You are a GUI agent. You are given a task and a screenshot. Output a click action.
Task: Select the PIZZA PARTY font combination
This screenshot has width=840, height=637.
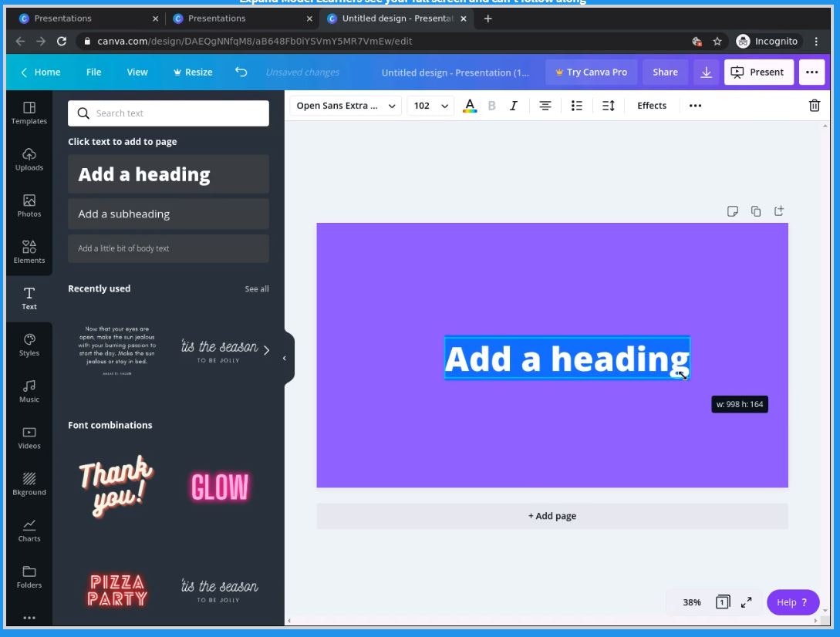(x=116, y=590)
